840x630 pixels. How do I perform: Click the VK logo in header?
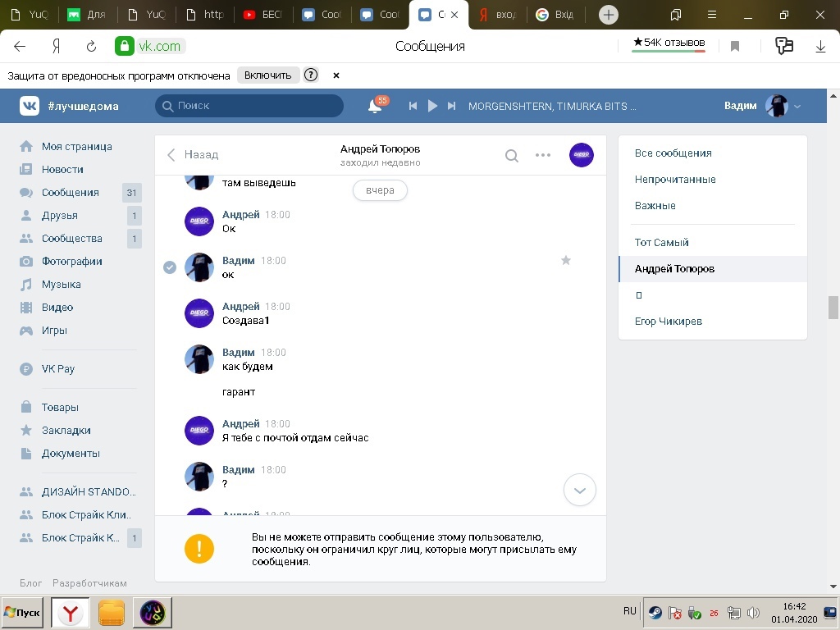[x=30, y=106]
